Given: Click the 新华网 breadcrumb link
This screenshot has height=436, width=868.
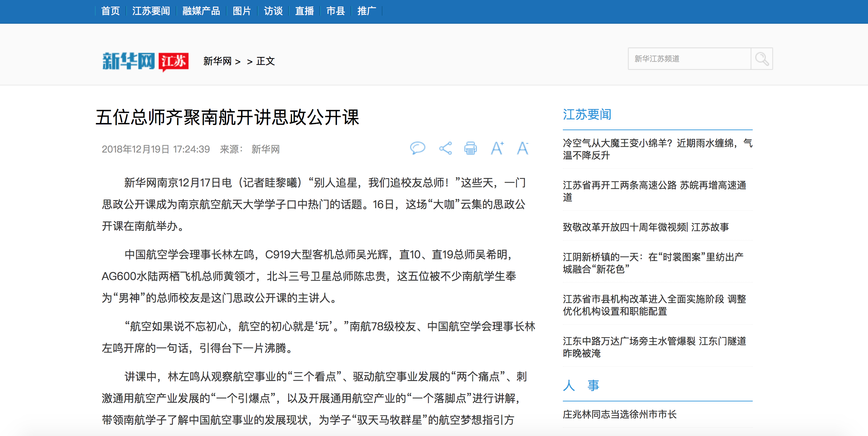Looking at the screenshot, I should tap(217, 61).
